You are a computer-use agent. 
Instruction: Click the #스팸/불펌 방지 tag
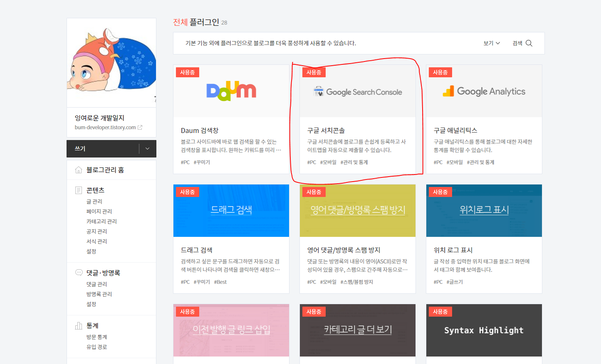click(357, 282)
